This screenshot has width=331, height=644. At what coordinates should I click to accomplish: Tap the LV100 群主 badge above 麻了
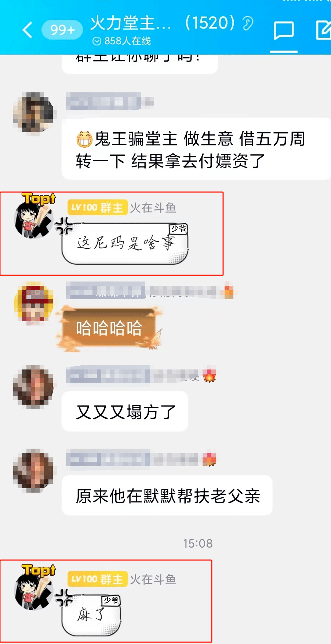coord(97,579)
